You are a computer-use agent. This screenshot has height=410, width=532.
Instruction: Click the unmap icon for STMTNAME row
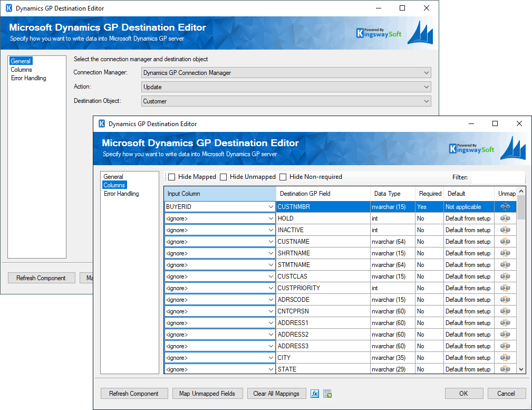click(505, 264)
